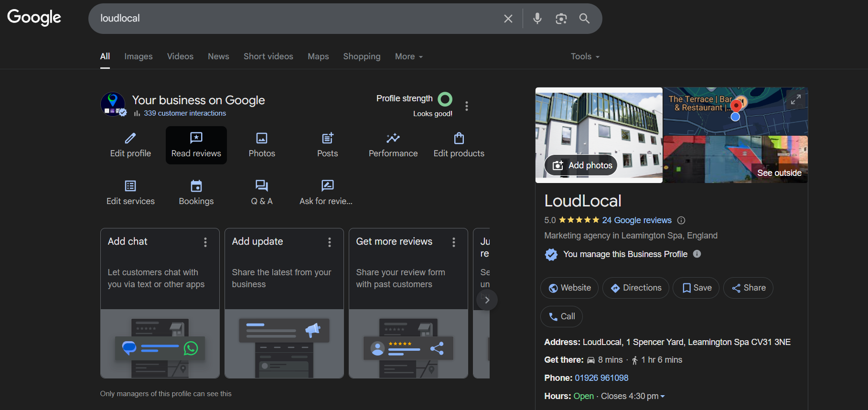868x410 pixels.
Task: Click the magnifying glass search button
Action: click(584, 19)
